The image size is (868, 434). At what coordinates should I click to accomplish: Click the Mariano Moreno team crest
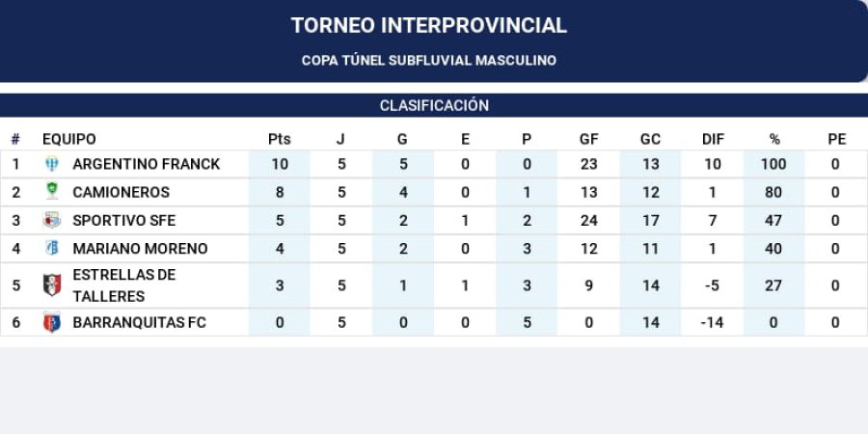pyautogui.click(x=52, y=248)
